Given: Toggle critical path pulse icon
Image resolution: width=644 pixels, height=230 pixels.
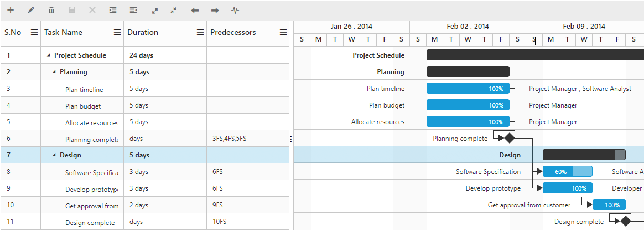Looking at the screenshot, I should pyautogui.click(x=235, y=11).
